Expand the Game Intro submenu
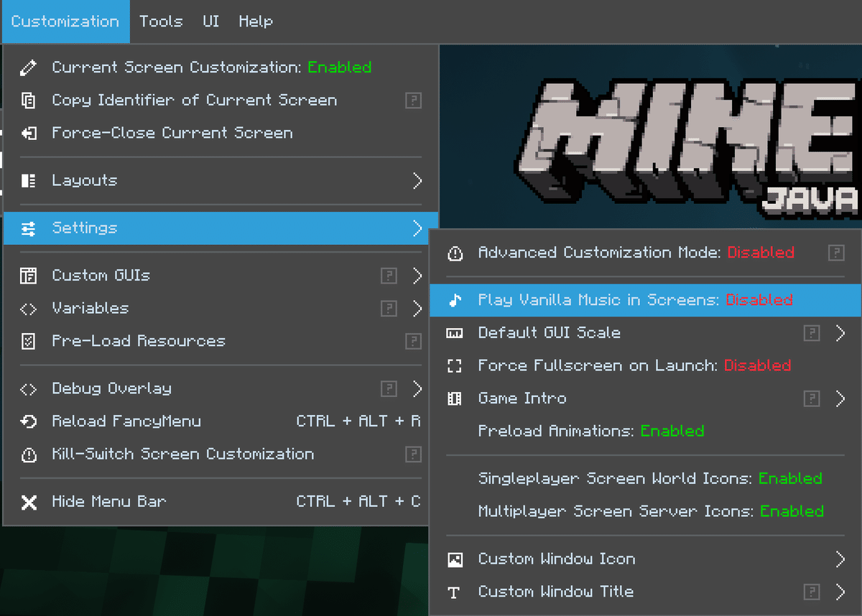 click(x=840, y=398)
